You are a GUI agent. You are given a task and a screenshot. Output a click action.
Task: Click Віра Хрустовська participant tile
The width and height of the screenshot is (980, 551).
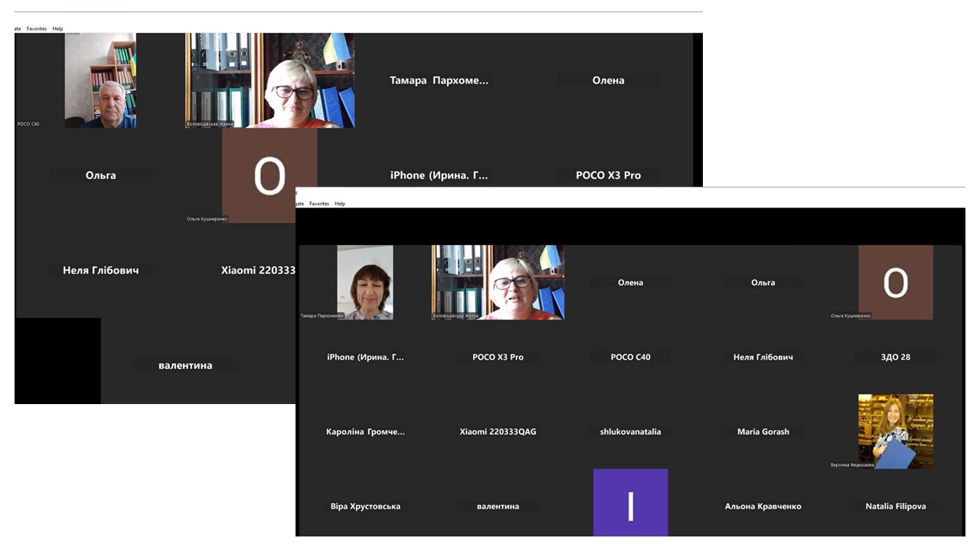tap(365, 507)
